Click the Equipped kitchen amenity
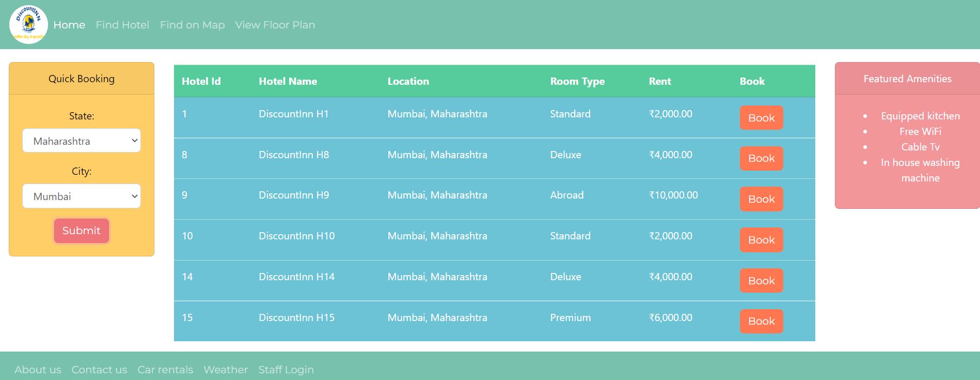This screenshot has height=380, width=980. click(x=921, y=116)
